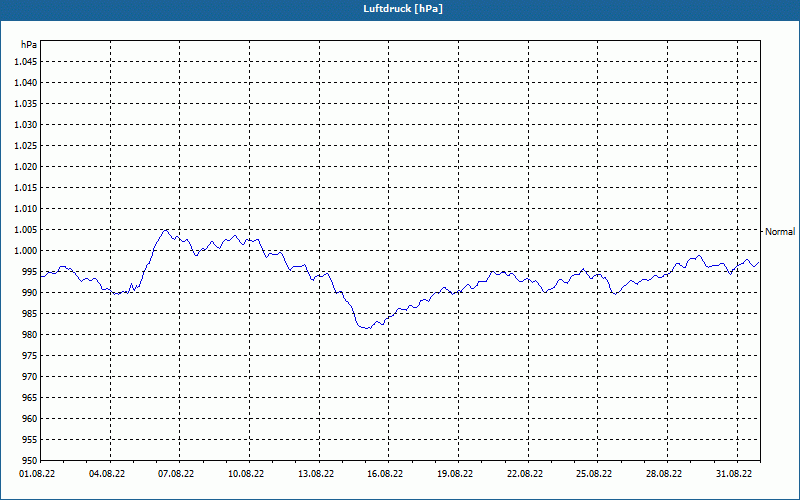
Task: Click the 1.040 y-axis value
Action: (26, 83)
